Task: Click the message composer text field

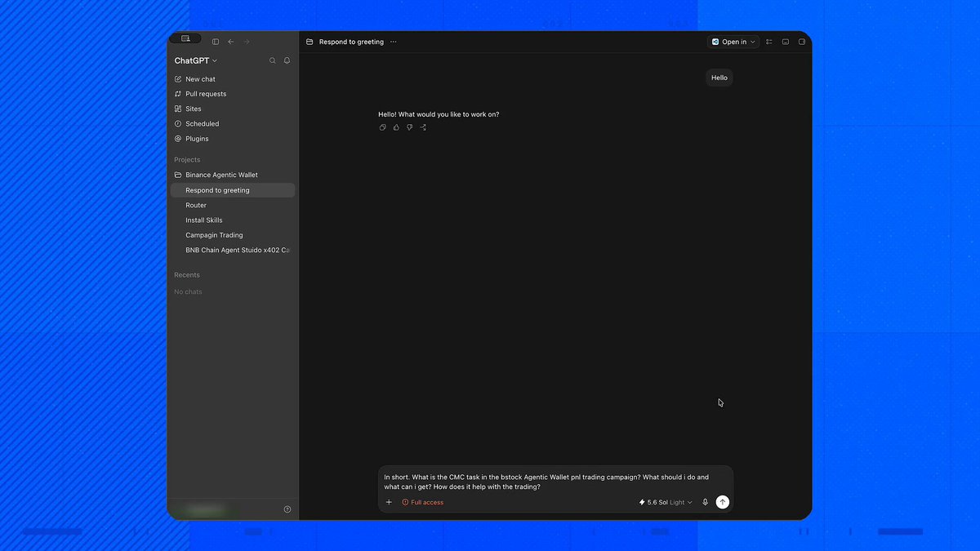Action: click(x=555, y=482)
